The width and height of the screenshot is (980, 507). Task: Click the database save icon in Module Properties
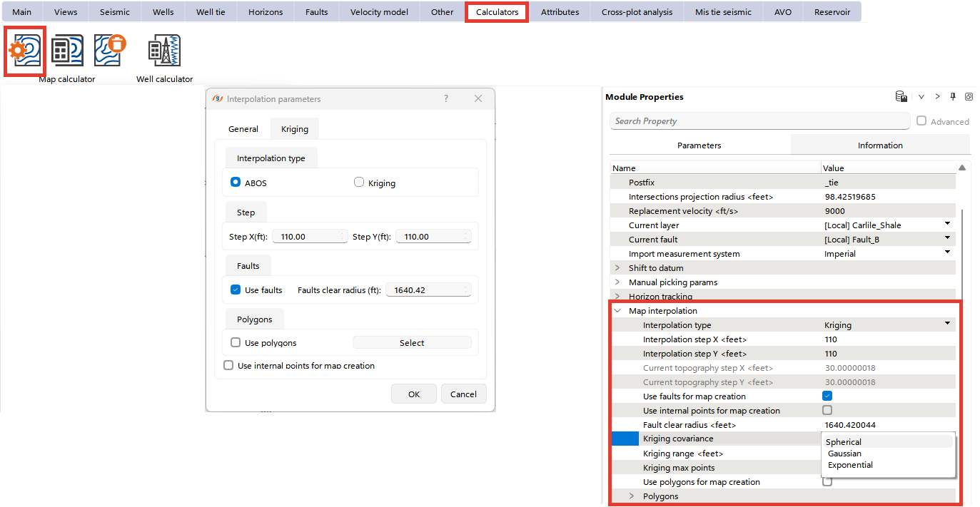click(901, 97)
